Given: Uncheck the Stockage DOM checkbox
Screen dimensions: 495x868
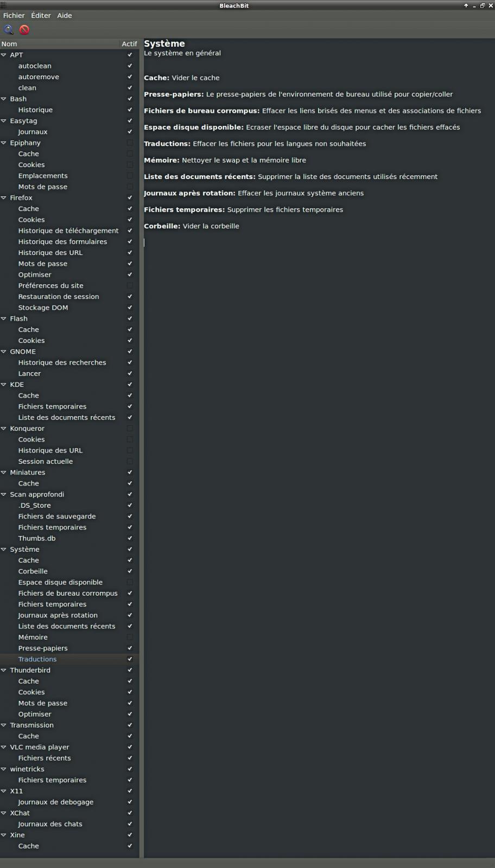Looking at the screenshot, I should click(130, 308).
